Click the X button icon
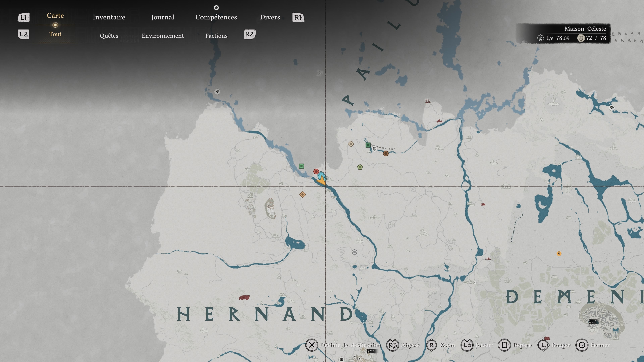644x362 pixels. (311, 345)
